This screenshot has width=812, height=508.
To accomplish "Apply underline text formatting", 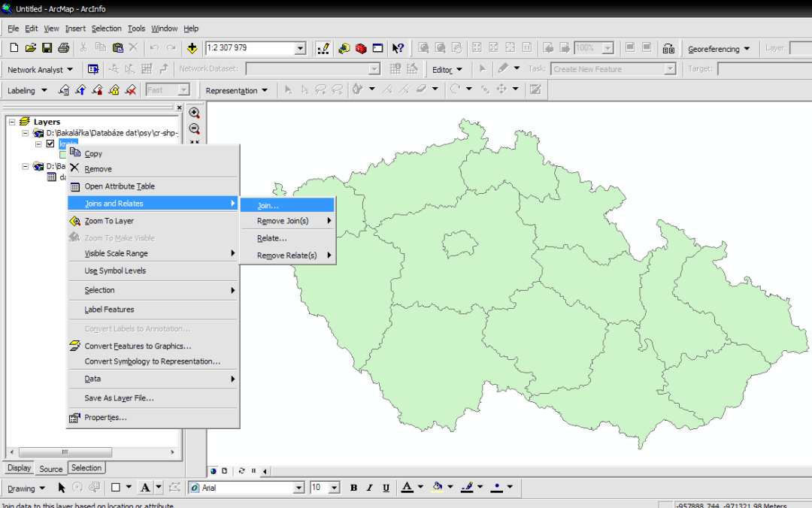I will pos(386,488).
